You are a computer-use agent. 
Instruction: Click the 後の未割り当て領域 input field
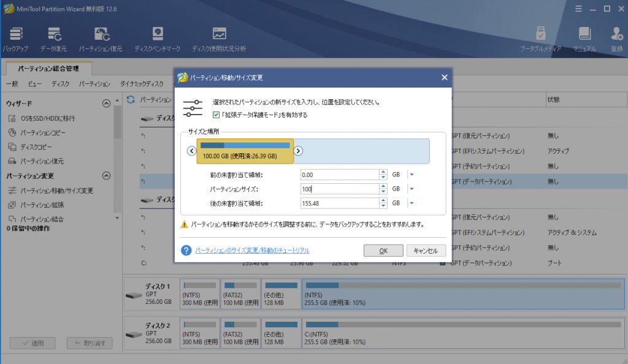click(x=340, y=203)
